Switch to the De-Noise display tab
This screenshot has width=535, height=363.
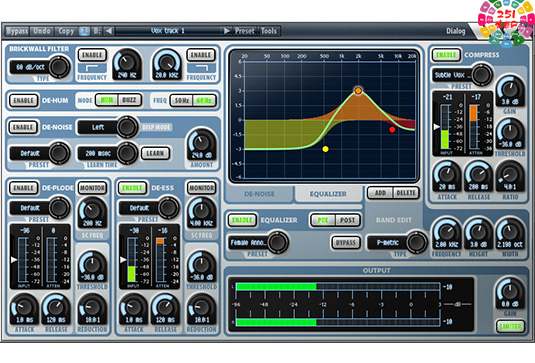point(259,194)
